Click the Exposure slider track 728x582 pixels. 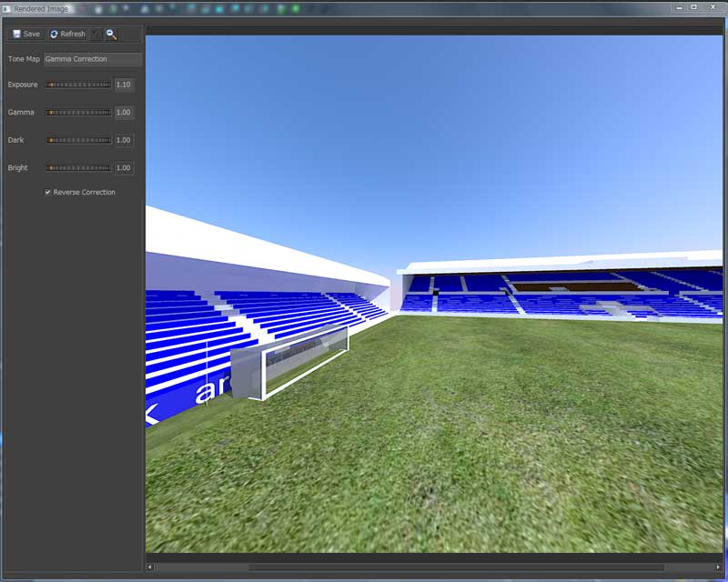[79, 85]
